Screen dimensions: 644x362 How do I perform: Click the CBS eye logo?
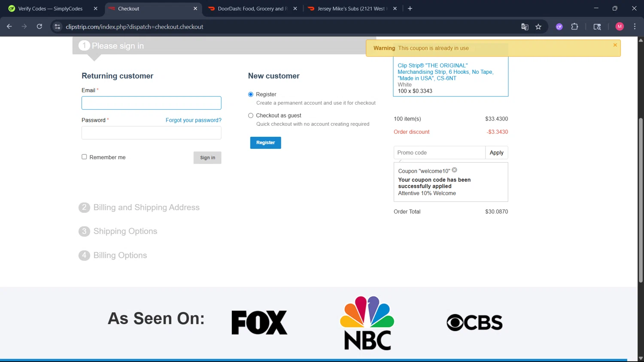point(474,323)
